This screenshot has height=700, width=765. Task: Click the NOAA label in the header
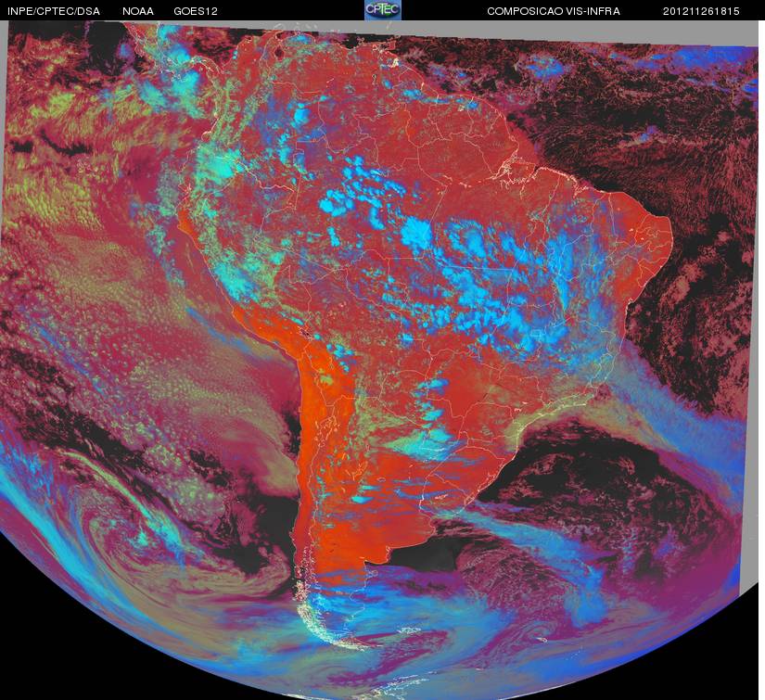point(138,11)
